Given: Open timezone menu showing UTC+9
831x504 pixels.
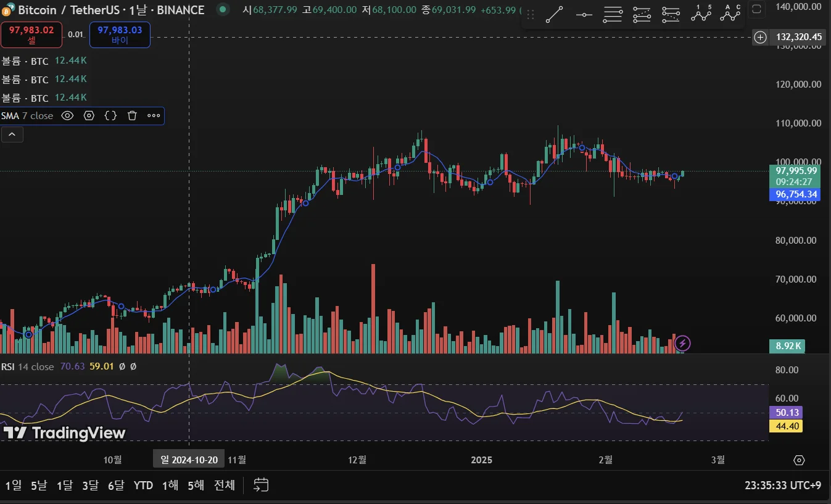Looking at the screenshot, I should click(782, 485).
